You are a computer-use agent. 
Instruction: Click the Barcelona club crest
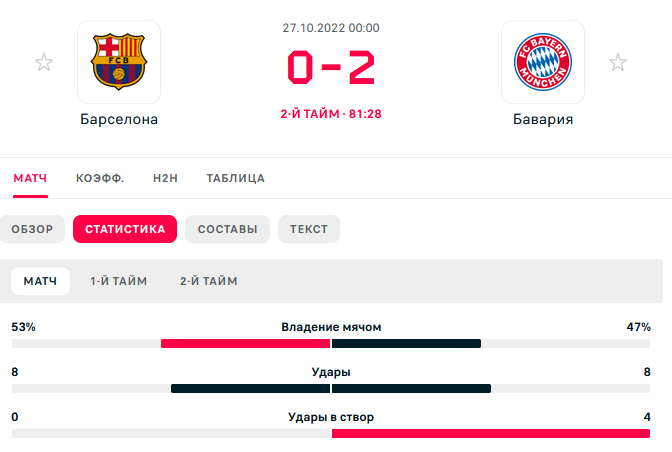(119, 62)
